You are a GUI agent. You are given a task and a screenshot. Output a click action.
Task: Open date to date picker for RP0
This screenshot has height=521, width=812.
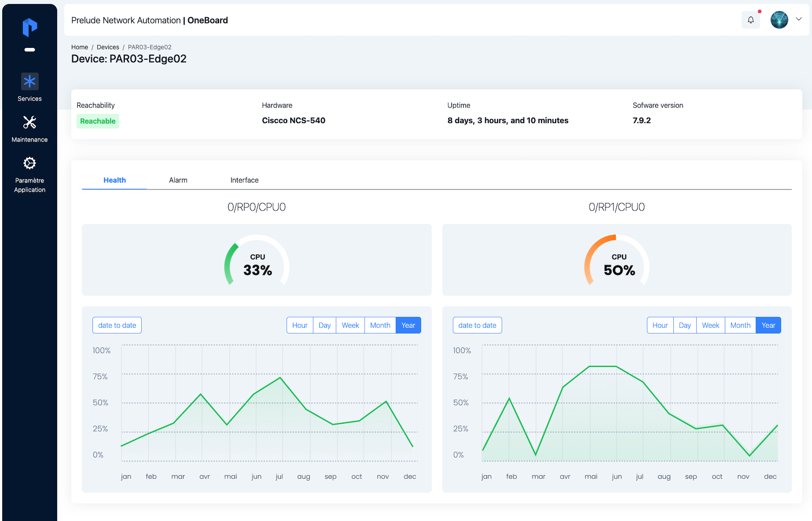(x=117, y=325)
